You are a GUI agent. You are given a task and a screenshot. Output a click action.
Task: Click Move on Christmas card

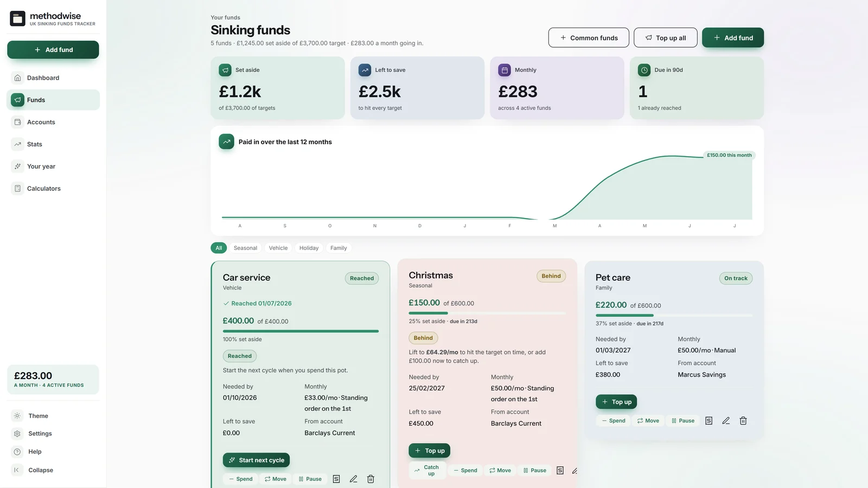point(500,470)
